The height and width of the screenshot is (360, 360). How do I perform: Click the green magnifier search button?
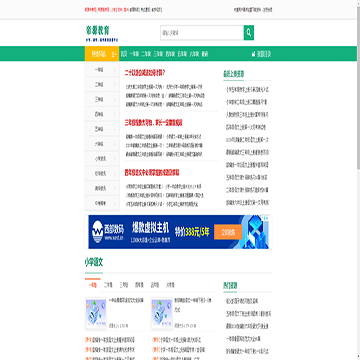coord(249,33)
